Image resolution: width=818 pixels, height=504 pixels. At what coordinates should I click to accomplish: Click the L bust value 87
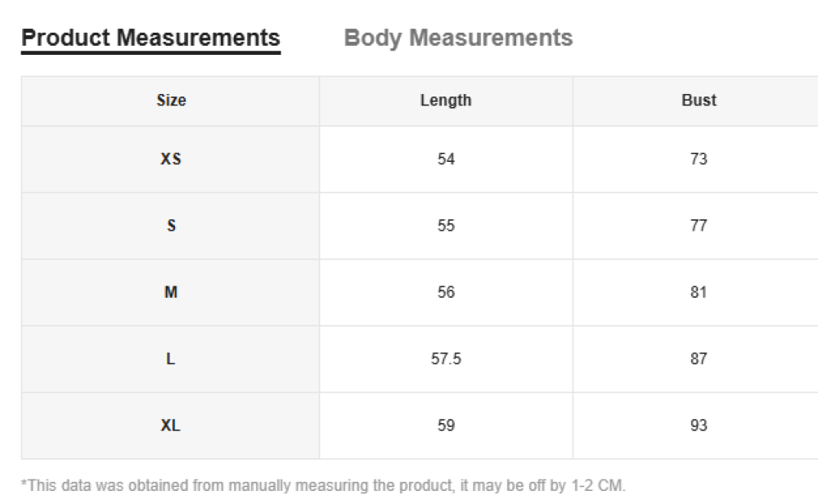coord(699,358)
